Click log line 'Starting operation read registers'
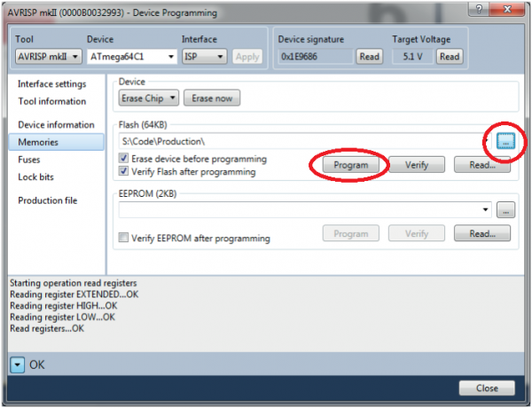The image size is (532, 408). [74, 283]
